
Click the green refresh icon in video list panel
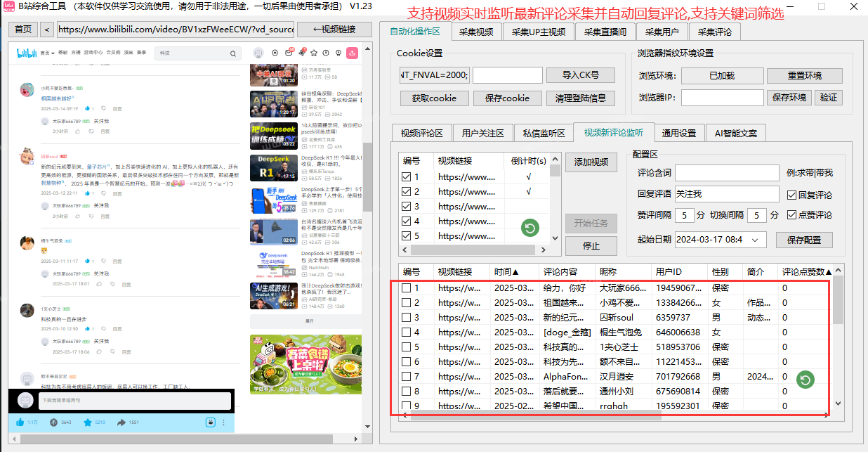tap(530, 227)
